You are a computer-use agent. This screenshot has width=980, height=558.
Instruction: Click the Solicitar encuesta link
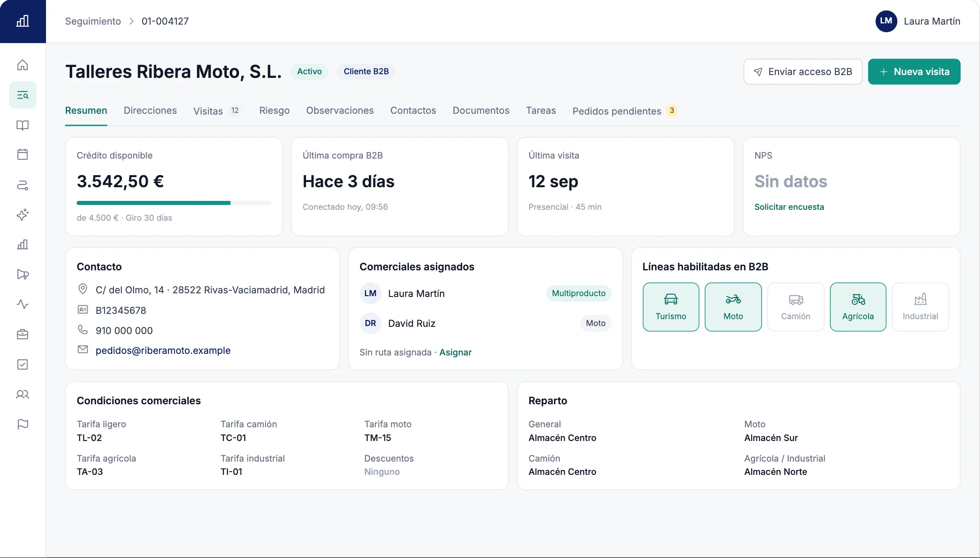pyautogui.click(x=789, y=207)
